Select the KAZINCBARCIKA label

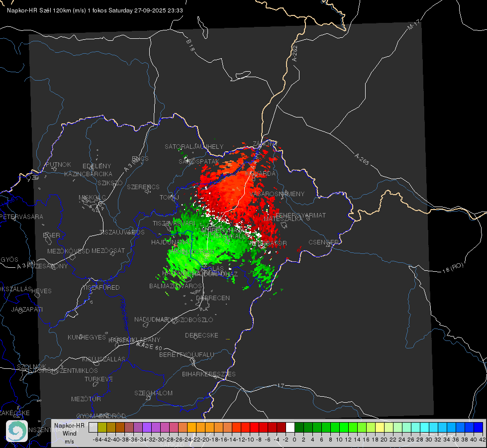pos(88,174)
